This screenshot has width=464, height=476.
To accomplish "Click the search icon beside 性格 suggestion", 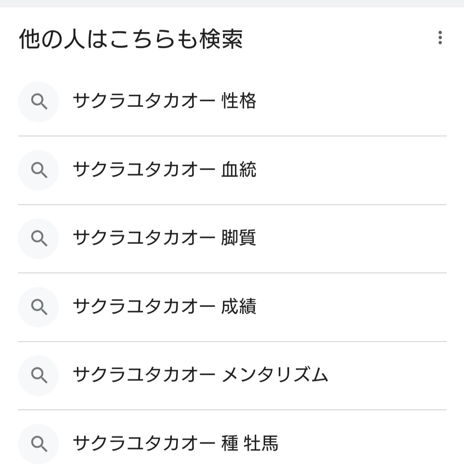I will (39, 102).
